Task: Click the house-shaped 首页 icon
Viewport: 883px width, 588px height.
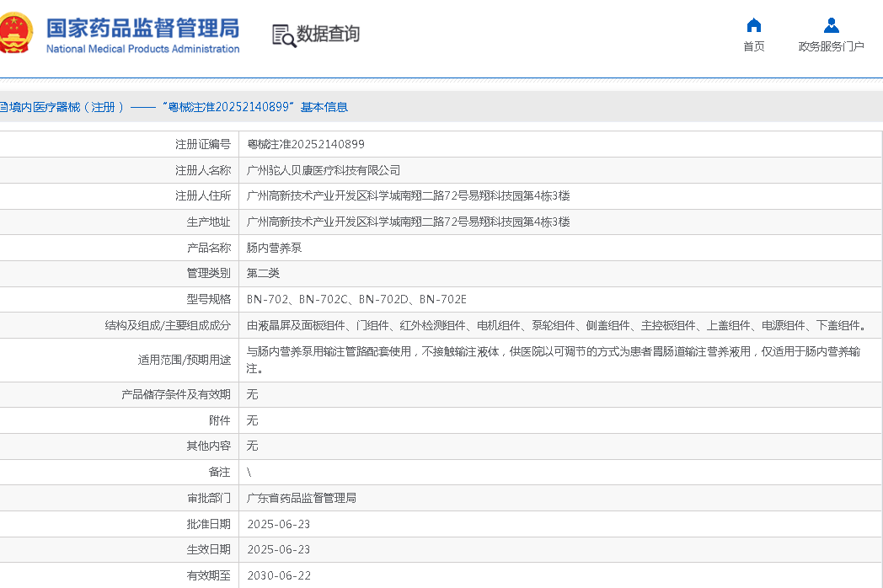Action: pos(754,25)
